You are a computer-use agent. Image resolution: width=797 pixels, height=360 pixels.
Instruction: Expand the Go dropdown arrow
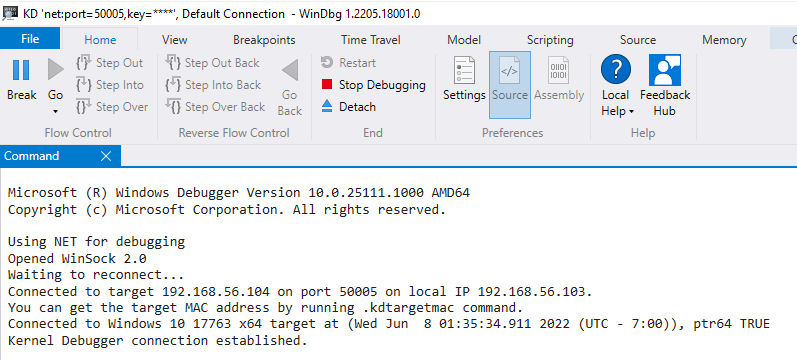click(55, 111)
